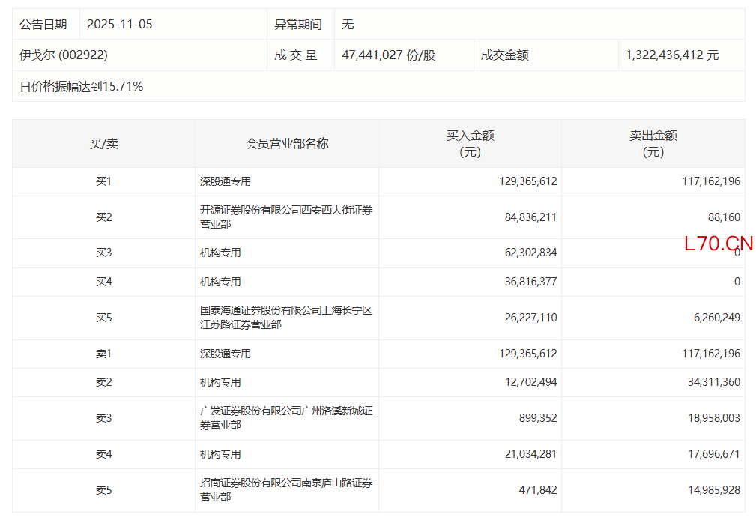Click the L70.CN red watermark logo
Image resolution: width=756 pixels, height=532 pixels.
pyautogui.click(x=718, y=244)
